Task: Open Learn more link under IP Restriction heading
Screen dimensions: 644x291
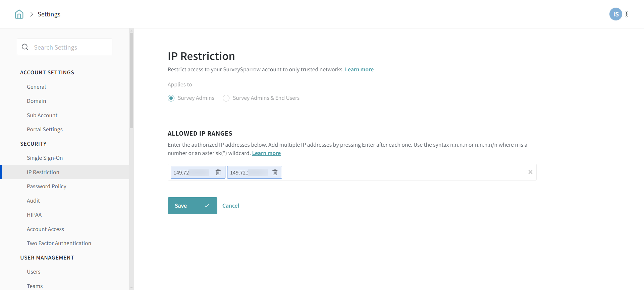Action: [359, 70]
